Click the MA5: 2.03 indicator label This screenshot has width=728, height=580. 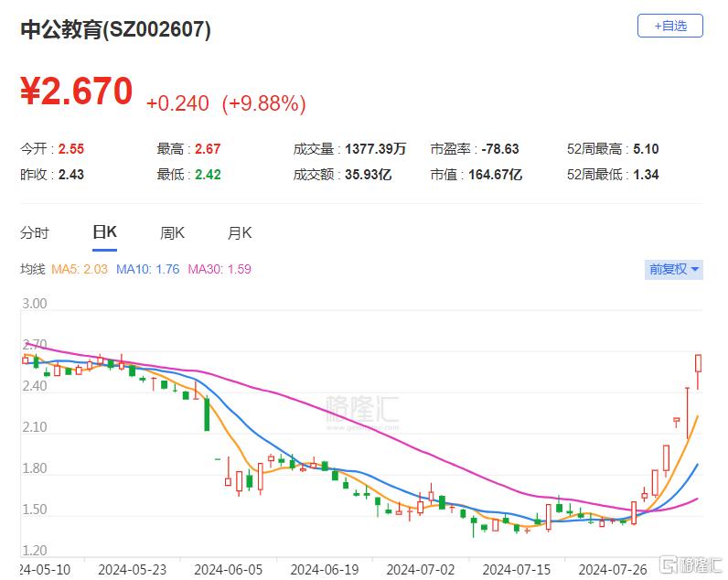[x=80, y=269]
